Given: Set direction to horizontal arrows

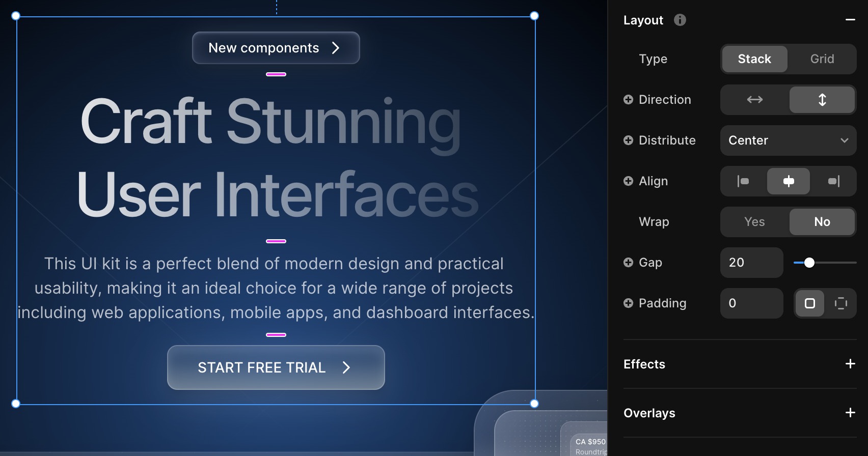Looking at the screenshot, I should [x=755, y=100].
